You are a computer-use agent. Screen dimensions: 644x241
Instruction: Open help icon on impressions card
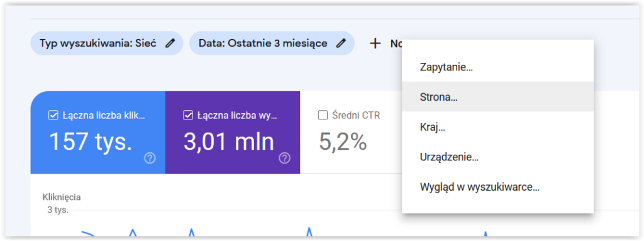285,159
